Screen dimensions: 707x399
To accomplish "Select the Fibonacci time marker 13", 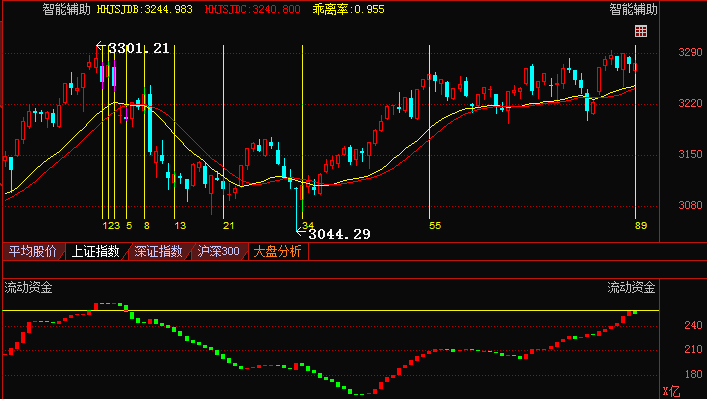I will tap(180, 225).
